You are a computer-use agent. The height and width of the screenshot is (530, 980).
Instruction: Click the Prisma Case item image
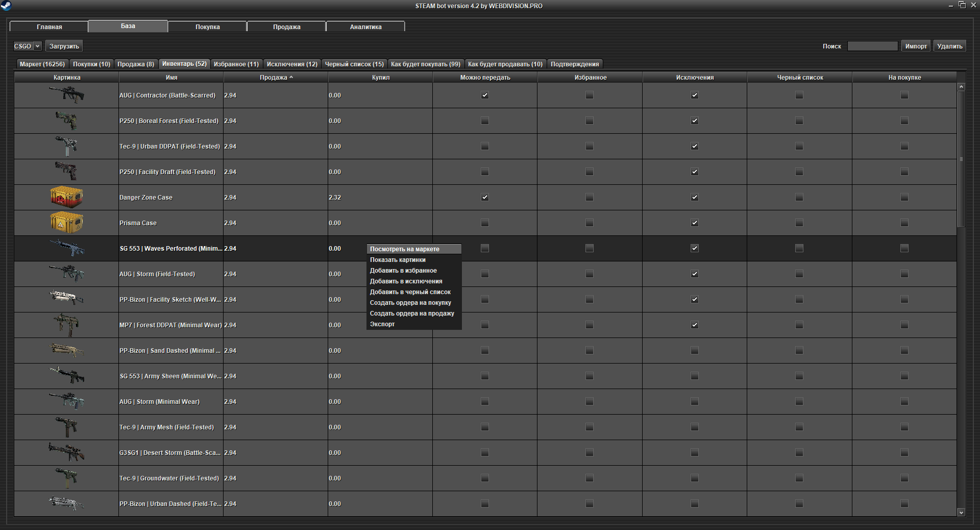pos(66,223)
